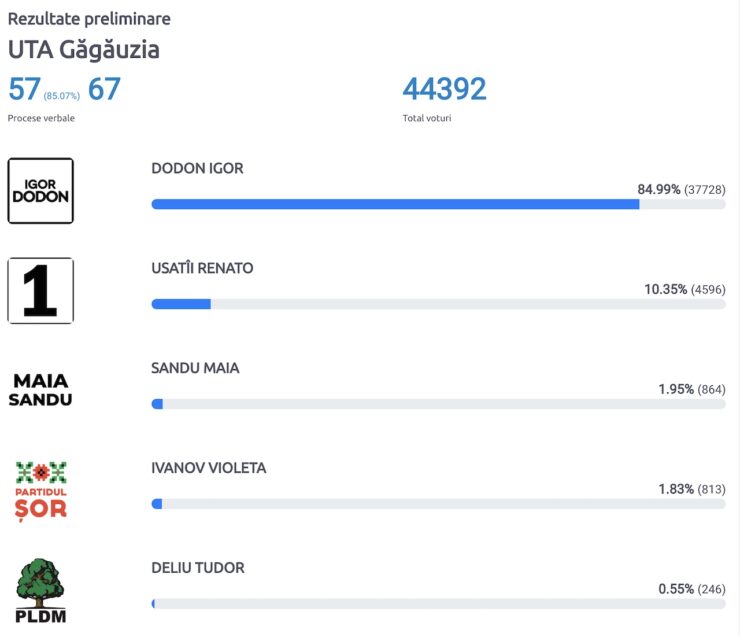740x637 pixels.
Task: Select the DODON IGOR candidate name
Action: pyautogui.click(x=197, y=168)
